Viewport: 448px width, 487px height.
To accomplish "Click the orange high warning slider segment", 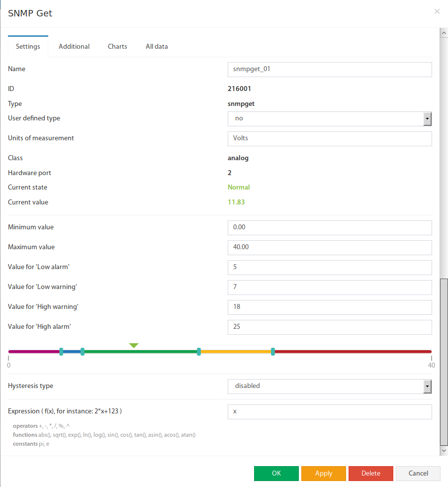I will [x=236, y=352].
